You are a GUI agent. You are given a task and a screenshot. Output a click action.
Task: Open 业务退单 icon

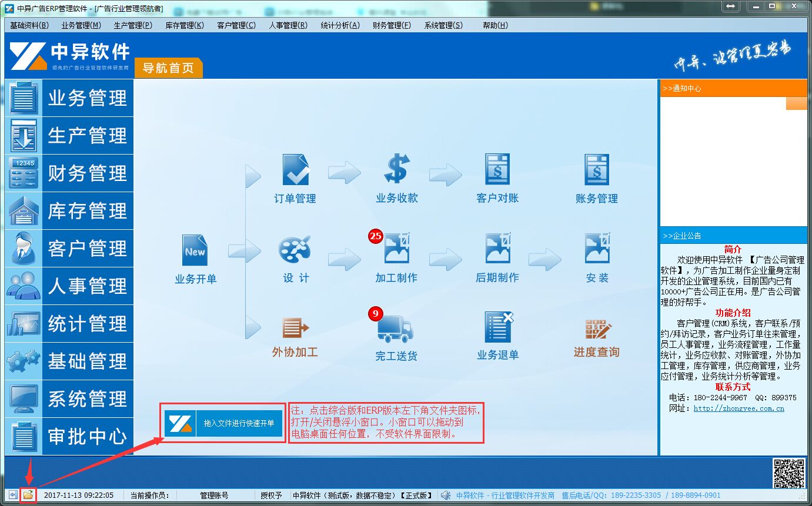(x=499, y=327)
